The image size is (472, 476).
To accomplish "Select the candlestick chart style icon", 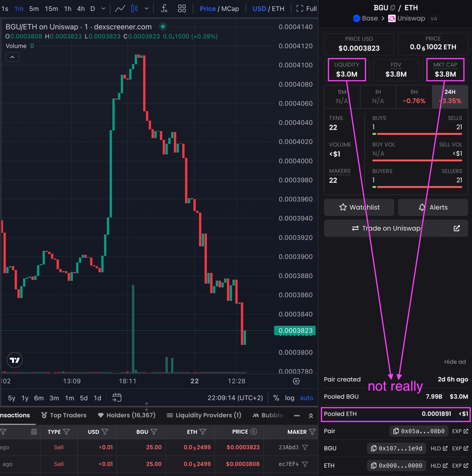I will pyautogui.click(x=134, y=9).
